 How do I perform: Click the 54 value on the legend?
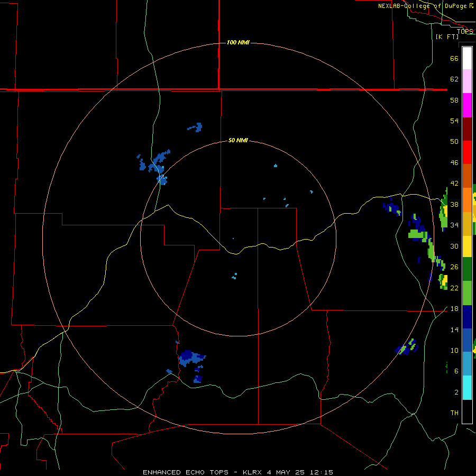pos(454,121)
